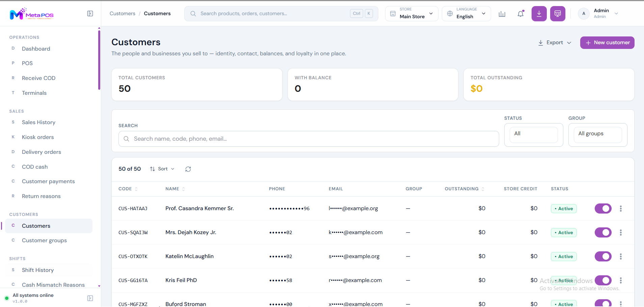
Task: Expand the Admin account menu chevron
Action: tap(616, 14)
